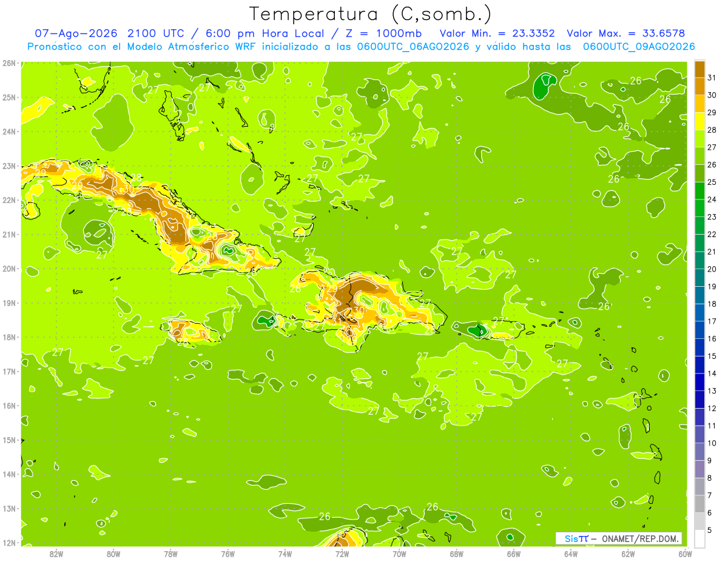Click the latitude label 17N
The height and width of the screenshot is (562, 728).
(8, 371)
